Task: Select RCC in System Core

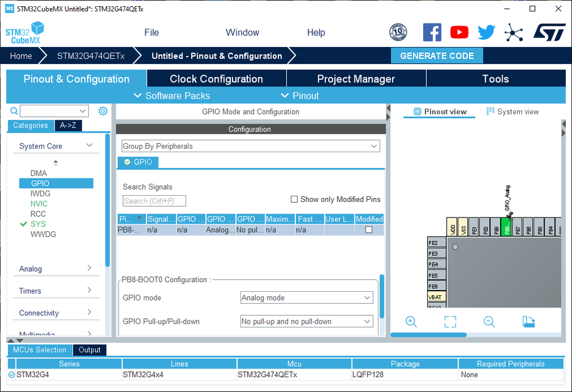Action: click(x=38, y=214)
